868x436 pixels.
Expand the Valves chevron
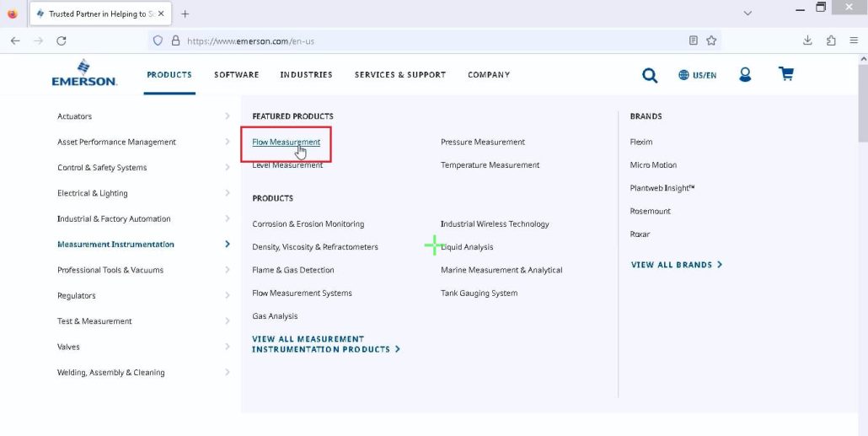point(228,347)
